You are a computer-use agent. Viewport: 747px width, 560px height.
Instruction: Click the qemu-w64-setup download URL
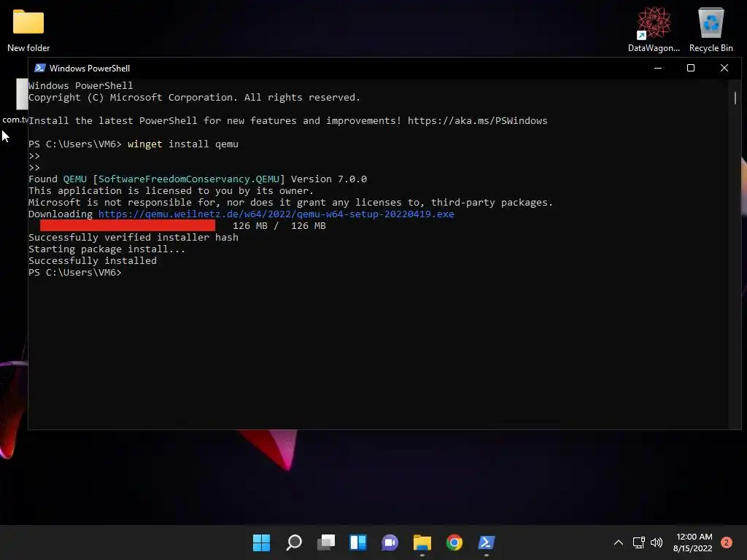(276, 214)
